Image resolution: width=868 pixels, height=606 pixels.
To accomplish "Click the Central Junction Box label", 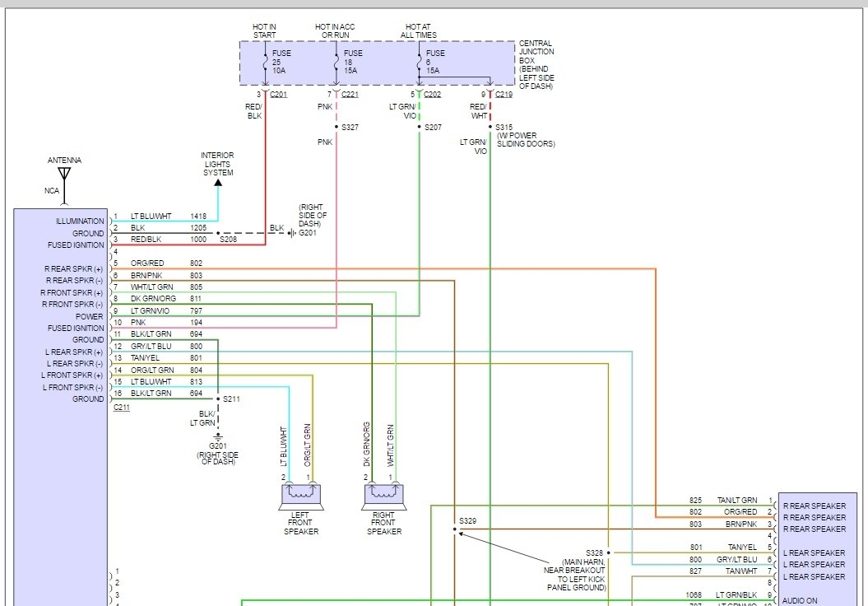I will click(x=536, y=64).
